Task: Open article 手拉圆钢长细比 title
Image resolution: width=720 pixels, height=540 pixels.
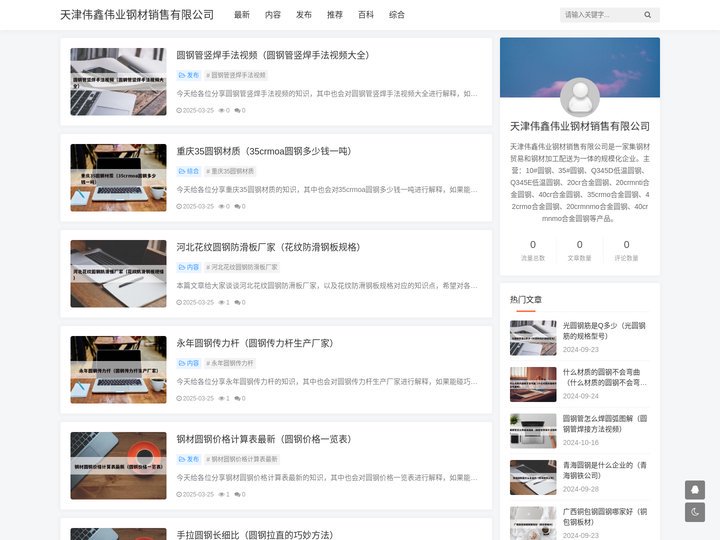Action: 255,534
